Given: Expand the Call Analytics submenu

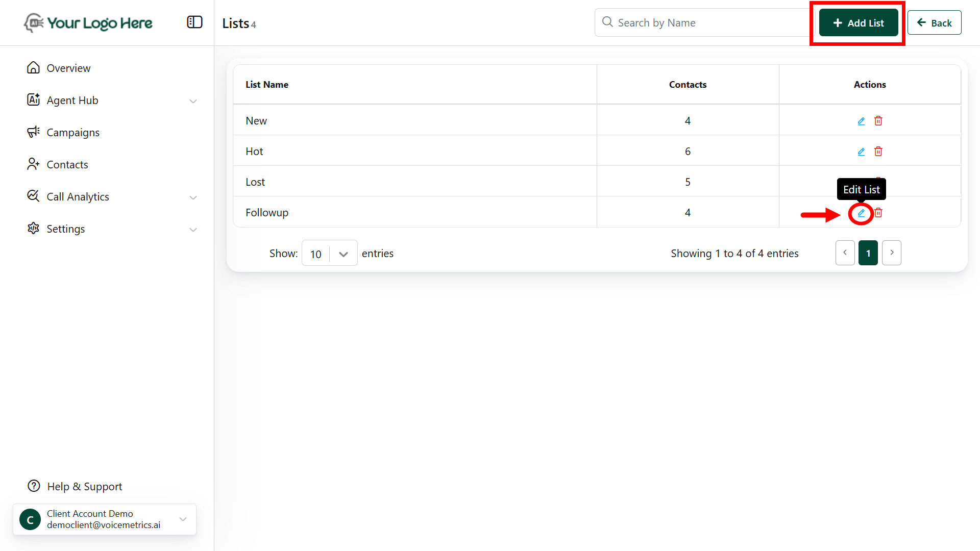Looking at the screenshot, I should [193, 197].
